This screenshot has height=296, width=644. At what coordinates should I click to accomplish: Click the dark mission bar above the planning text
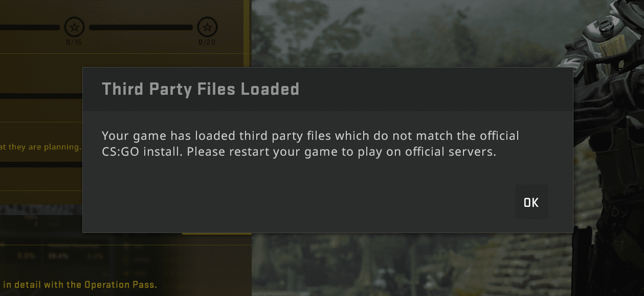click(41, 96)
